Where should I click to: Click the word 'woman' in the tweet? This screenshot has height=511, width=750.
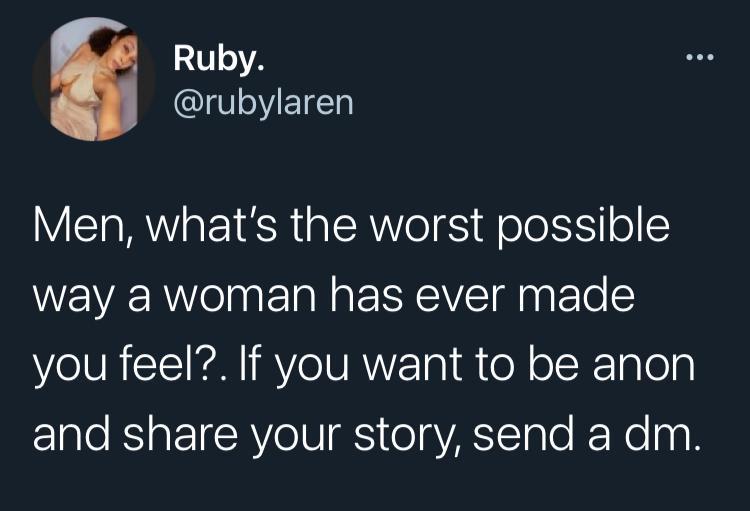pos(240,298)
